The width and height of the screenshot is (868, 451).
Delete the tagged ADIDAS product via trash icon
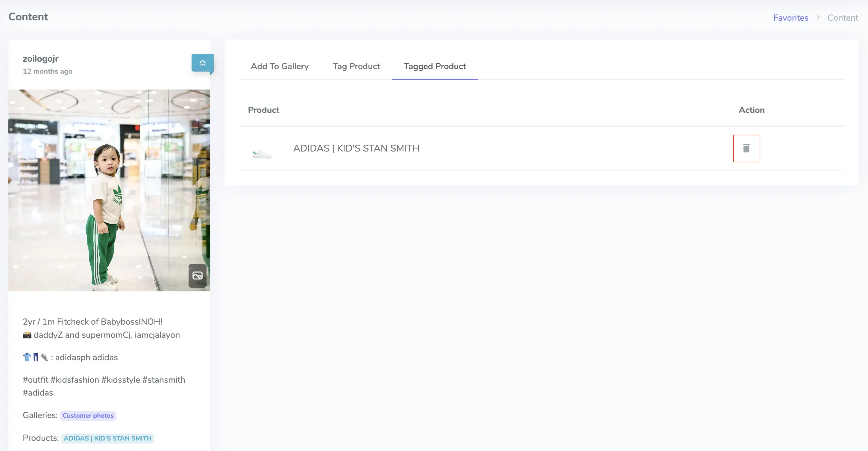[x=746, y=148]
